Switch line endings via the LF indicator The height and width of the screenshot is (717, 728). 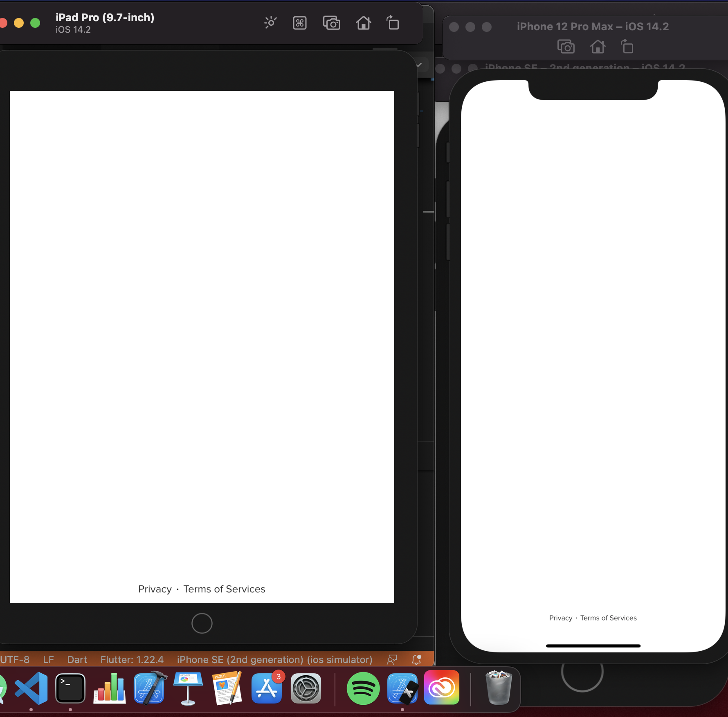(x=48, y=659)
